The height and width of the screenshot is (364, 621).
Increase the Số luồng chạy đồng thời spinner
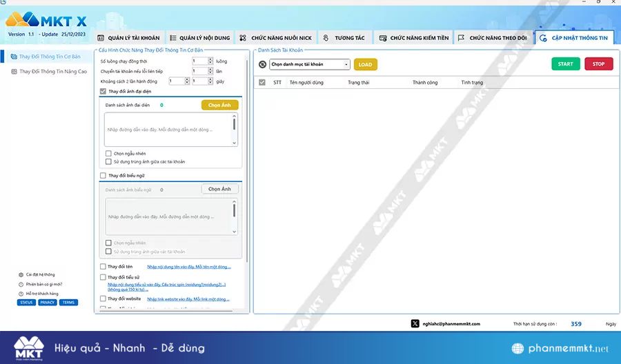point(211,59)
